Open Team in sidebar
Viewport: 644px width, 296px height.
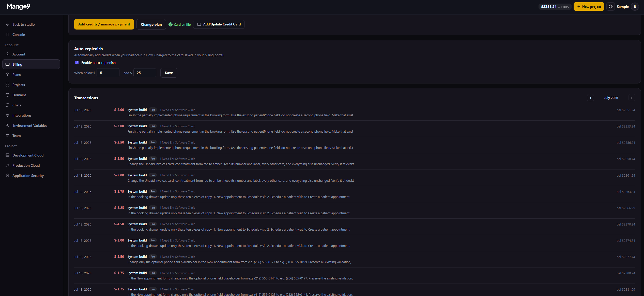coord(31,136)
